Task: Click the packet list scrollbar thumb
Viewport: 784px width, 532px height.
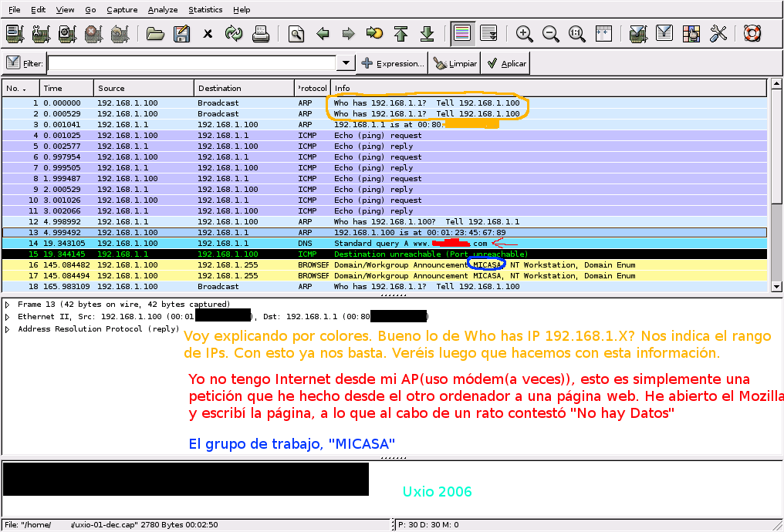Action: (776, 146)
